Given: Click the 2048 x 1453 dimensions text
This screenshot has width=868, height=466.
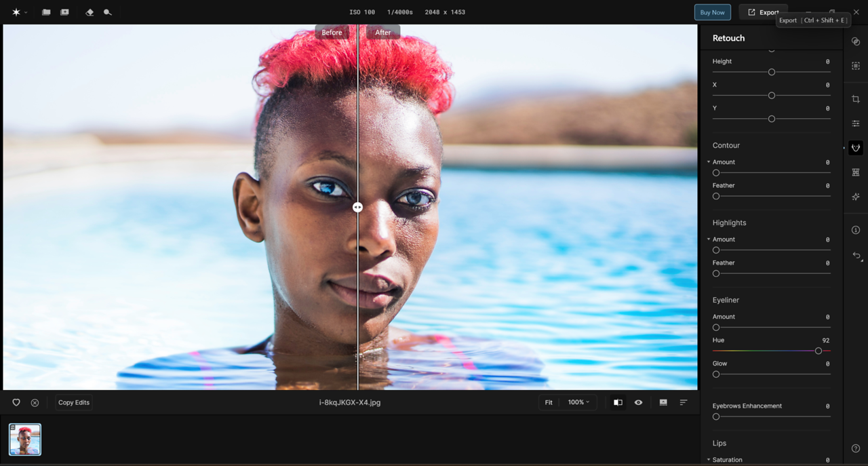Looking at the screenshot, I should pyautogui.click(x=445, y=12).
